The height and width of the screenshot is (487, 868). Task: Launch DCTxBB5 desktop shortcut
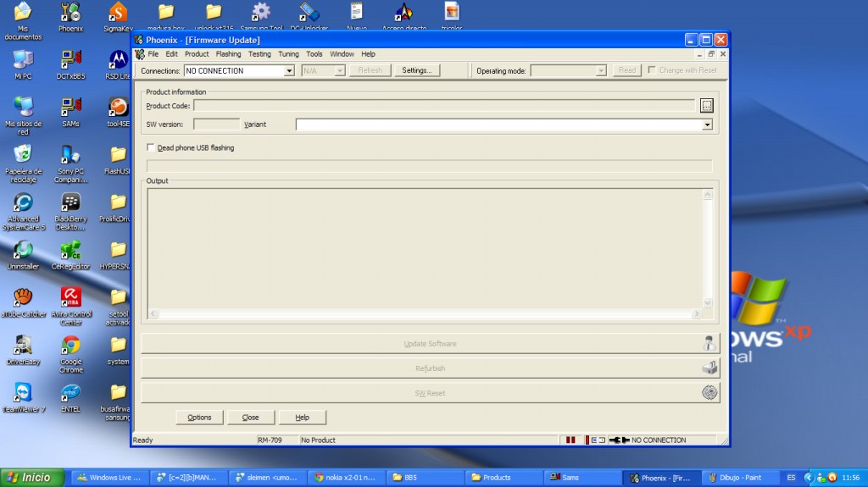[71, 64]
